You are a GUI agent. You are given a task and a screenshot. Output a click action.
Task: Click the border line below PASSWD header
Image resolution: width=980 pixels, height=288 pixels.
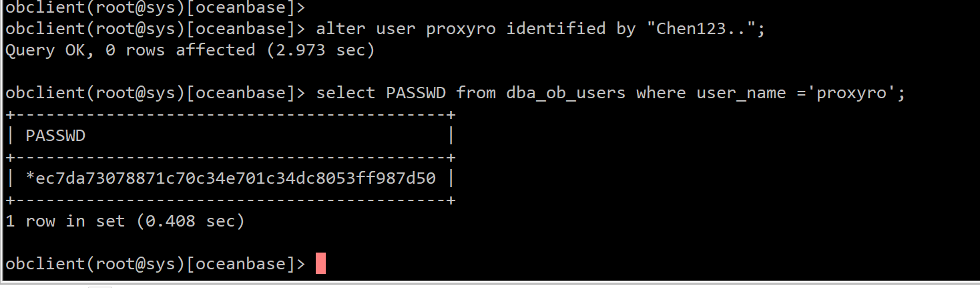[230, 157]
